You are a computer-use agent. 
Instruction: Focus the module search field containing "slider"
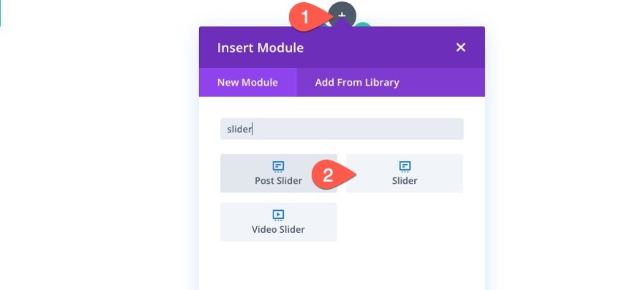342,129
